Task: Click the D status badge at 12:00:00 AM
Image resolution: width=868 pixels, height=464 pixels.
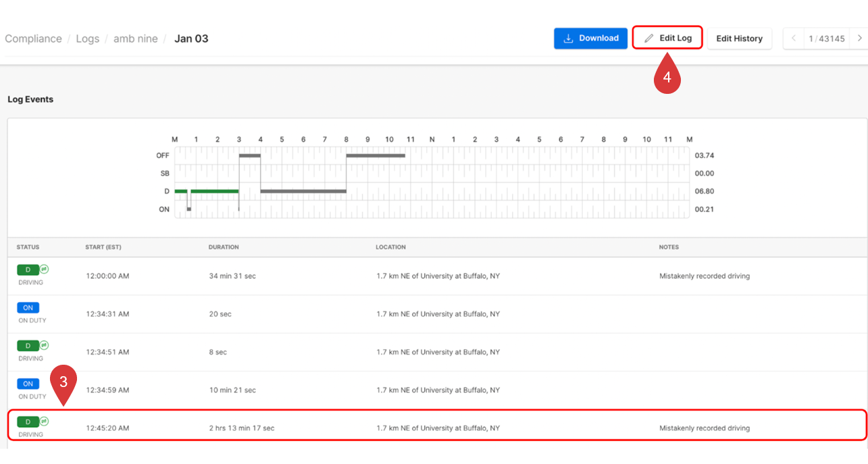Action: point(28,270)
